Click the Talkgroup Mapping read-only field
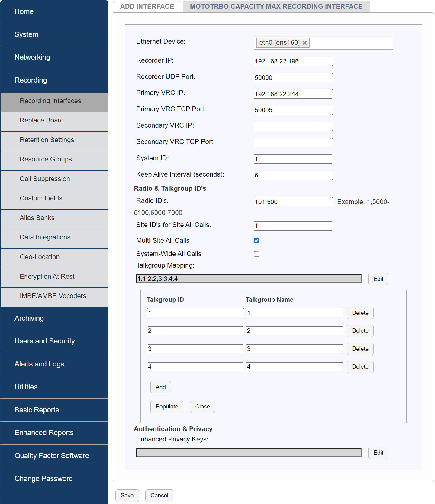 tap(249, 279)
